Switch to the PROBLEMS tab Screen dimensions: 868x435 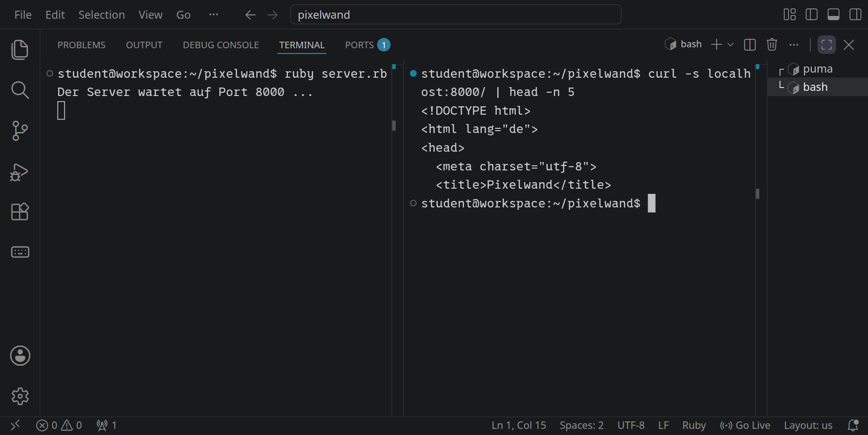click(x=82, y=45)
